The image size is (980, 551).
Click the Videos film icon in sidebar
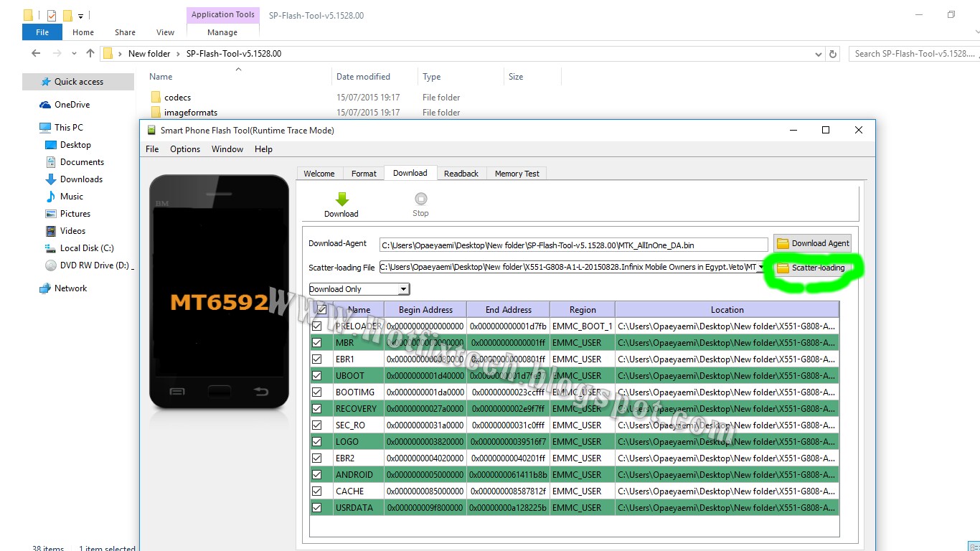click(51, 231)
